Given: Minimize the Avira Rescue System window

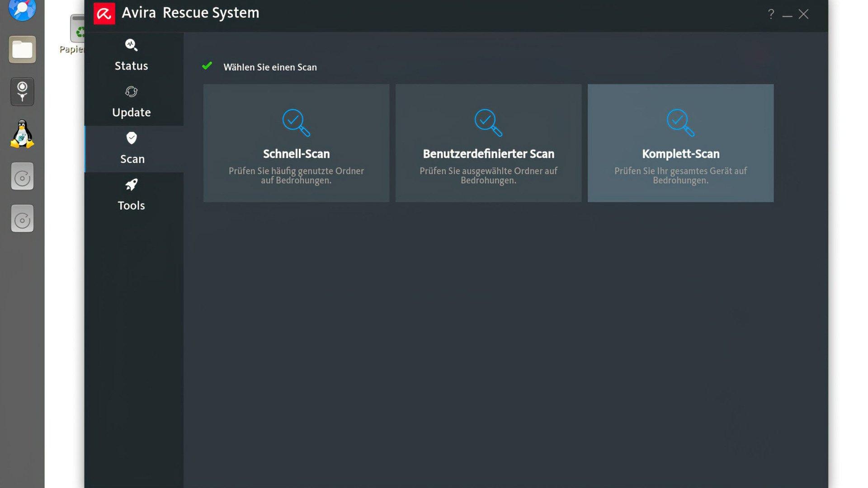Looking at the screenshot, I should [787, 16].
